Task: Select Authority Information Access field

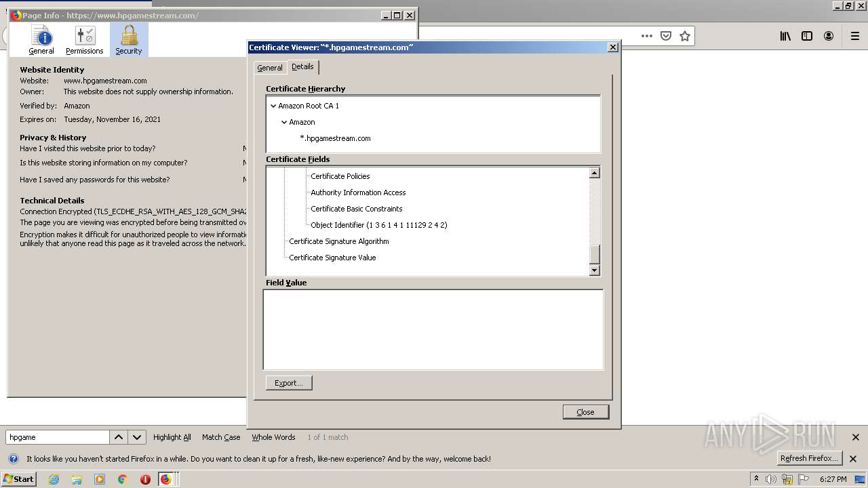Action: pos(358,192)
